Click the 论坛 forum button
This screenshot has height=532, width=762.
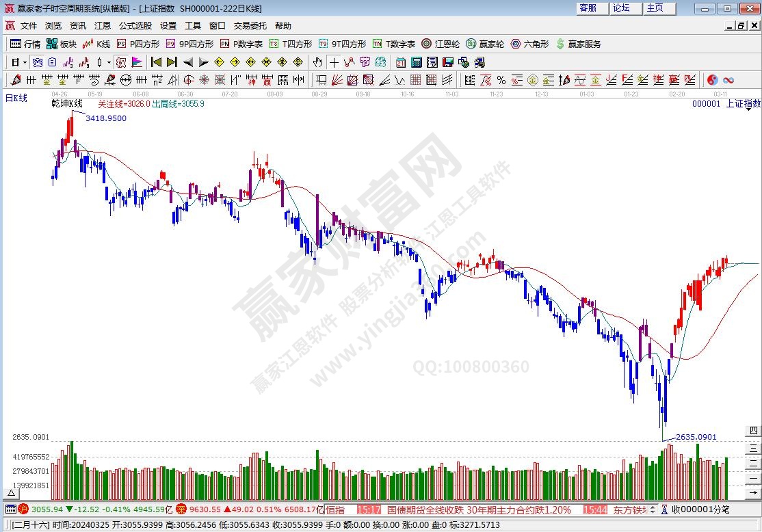pyautogui.click(x=621, y=8)
